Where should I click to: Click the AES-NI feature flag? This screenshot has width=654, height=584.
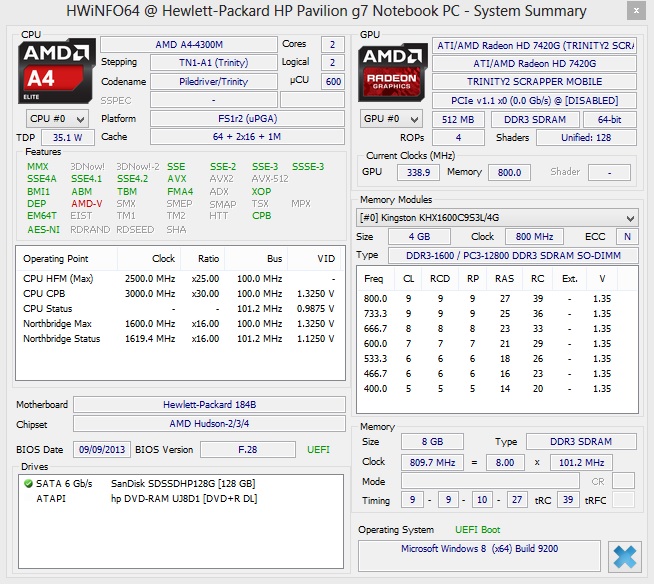click(x=43, y=229)
